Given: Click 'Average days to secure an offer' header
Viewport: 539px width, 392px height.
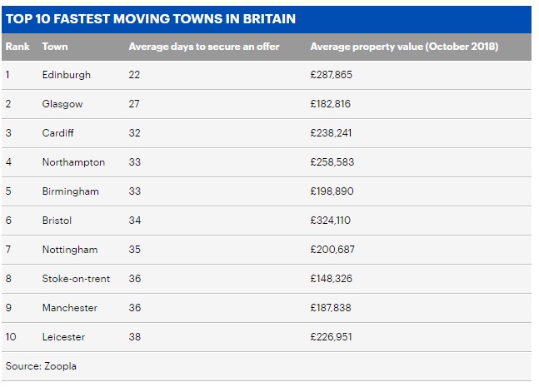Looking at the screenshot, I should (204, 47).
